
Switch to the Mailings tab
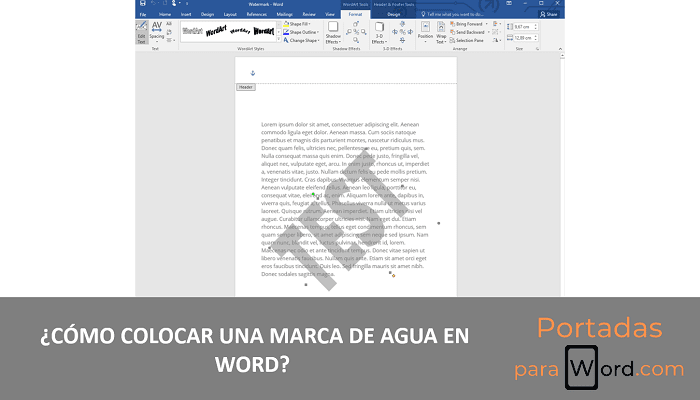click(284, 14)
